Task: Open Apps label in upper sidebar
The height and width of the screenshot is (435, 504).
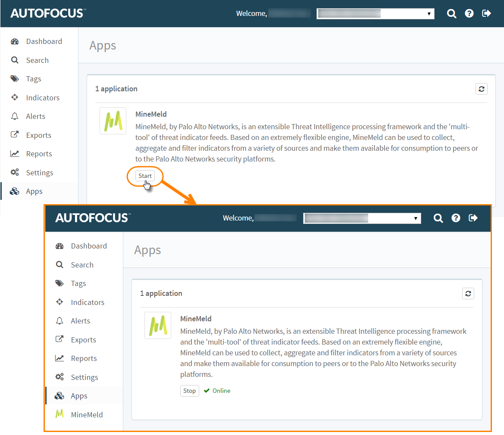Action: (34, 191)
